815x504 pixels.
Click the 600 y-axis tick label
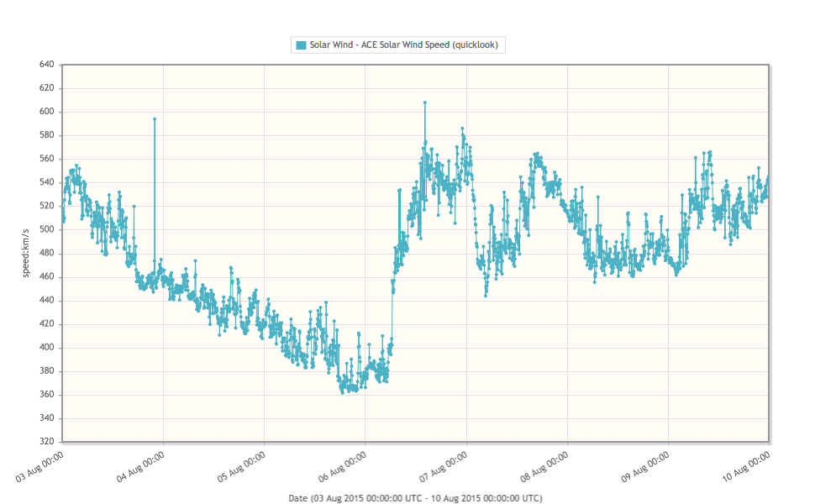coord(46,112)
